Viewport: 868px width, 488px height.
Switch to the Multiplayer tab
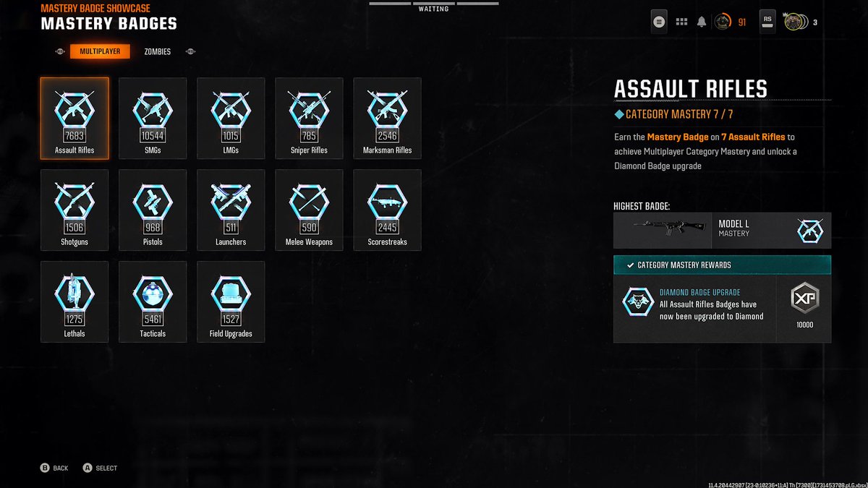click(x=101, y=51)
